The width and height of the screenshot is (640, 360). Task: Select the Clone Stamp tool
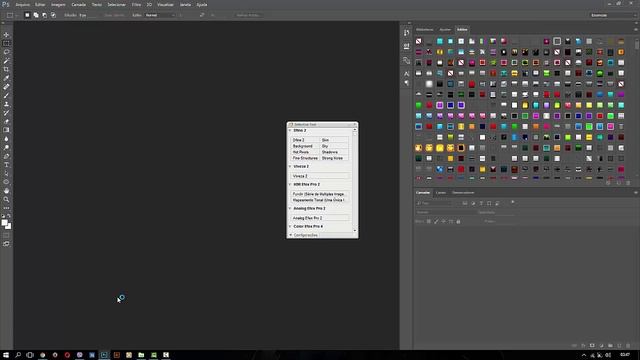pyautogui.click(x=6, y=104)
